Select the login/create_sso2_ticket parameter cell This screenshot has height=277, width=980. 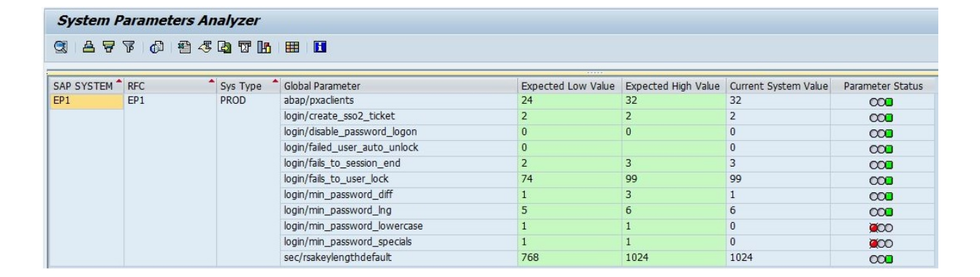pos(399,117)
